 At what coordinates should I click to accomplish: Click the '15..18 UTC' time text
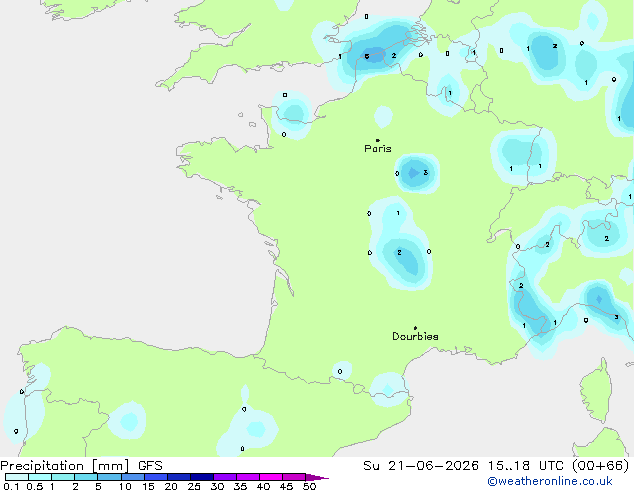coord(525,466)
